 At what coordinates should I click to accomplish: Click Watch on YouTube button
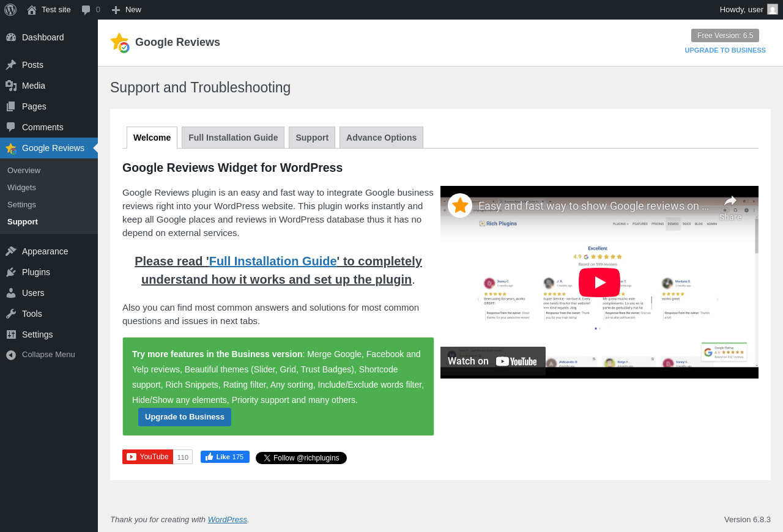493,361
